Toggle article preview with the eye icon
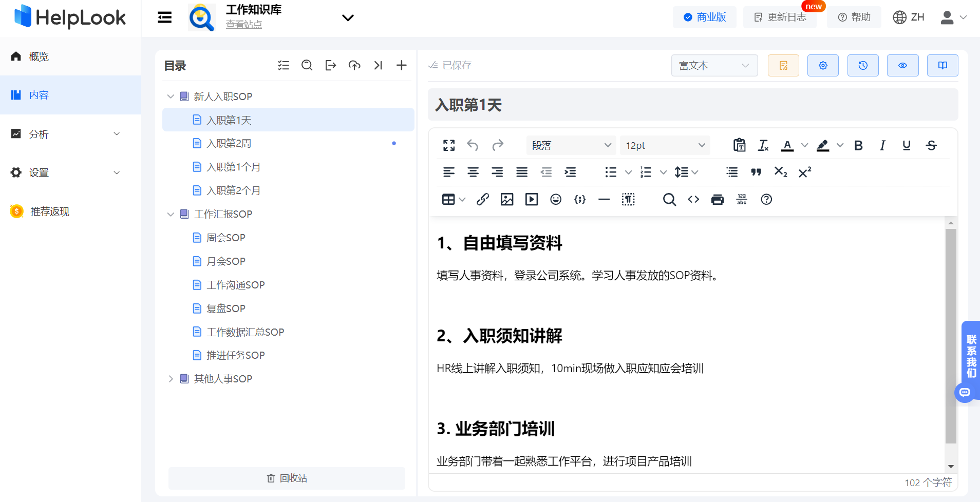The width and height of the screenshot is (980, 502). coord(902,65)
